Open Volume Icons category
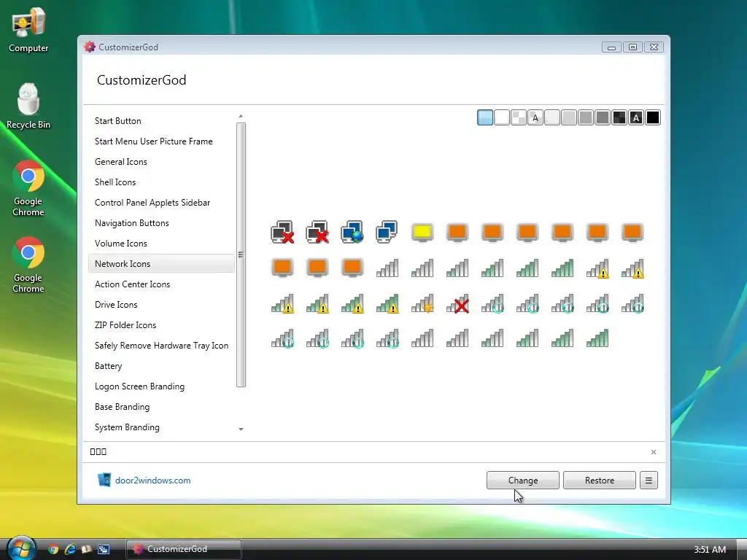Image resolution: width=747 pixels, height=560 pixels. pyautogui.click(x=161, y=244)
